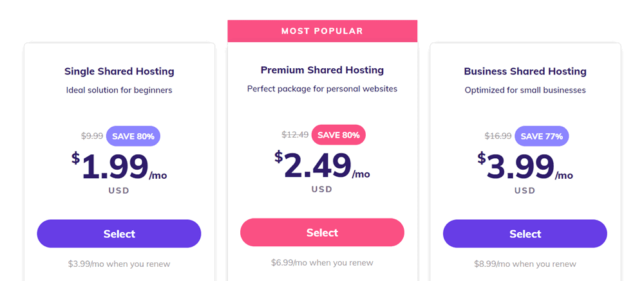Click the $8.99/mo renewal note

click(525, 264)
